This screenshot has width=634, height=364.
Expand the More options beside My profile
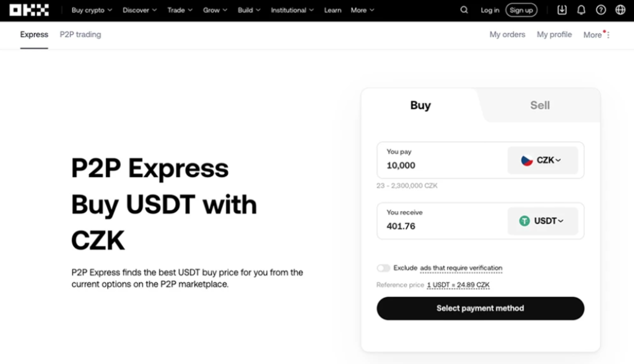click(x=597, y=35)
